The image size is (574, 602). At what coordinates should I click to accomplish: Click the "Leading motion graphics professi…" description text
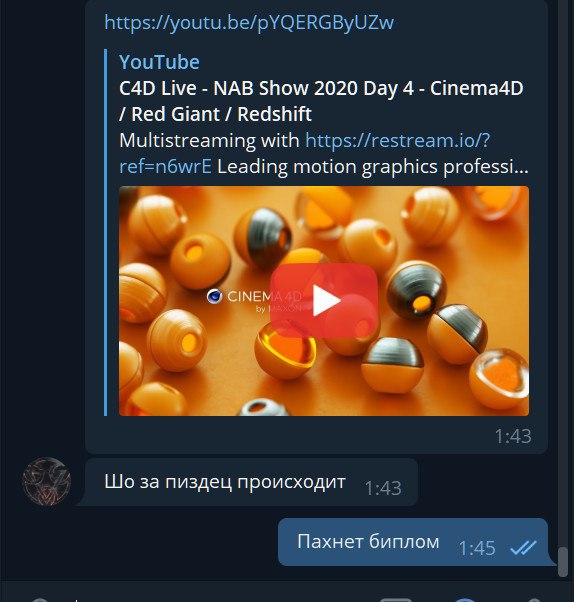(373, 167)
